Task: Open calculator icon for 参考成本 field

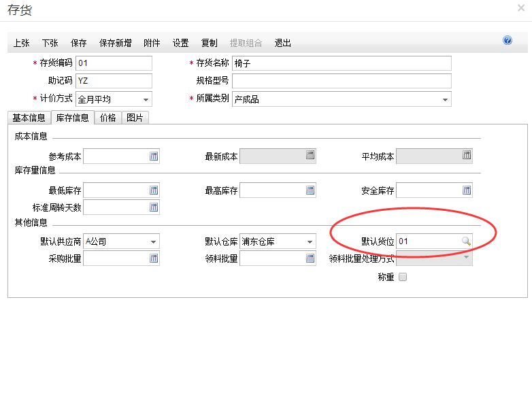Action: pos(154,156)
